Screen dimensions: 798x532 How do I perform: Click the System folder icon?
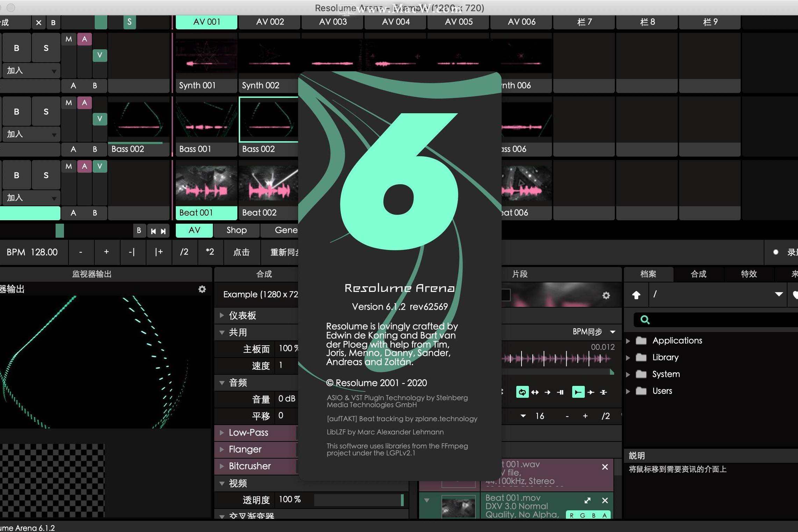point(641,374)
